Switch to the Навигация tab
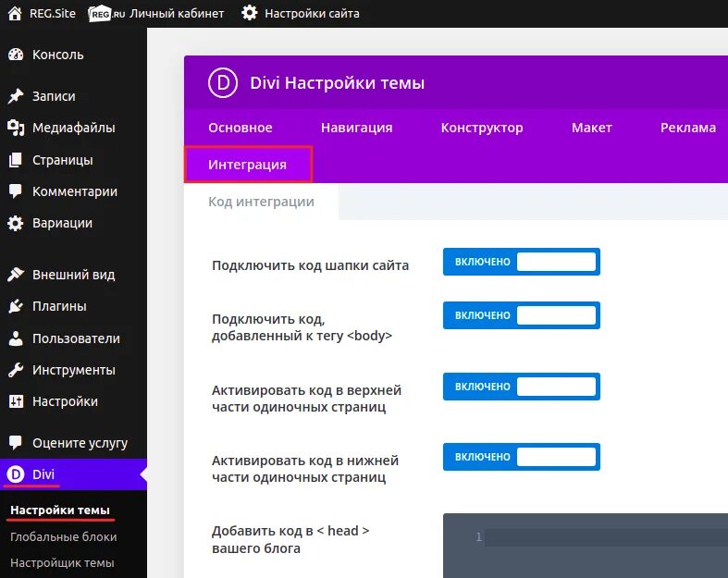728x578 pixels. point(356,128)
